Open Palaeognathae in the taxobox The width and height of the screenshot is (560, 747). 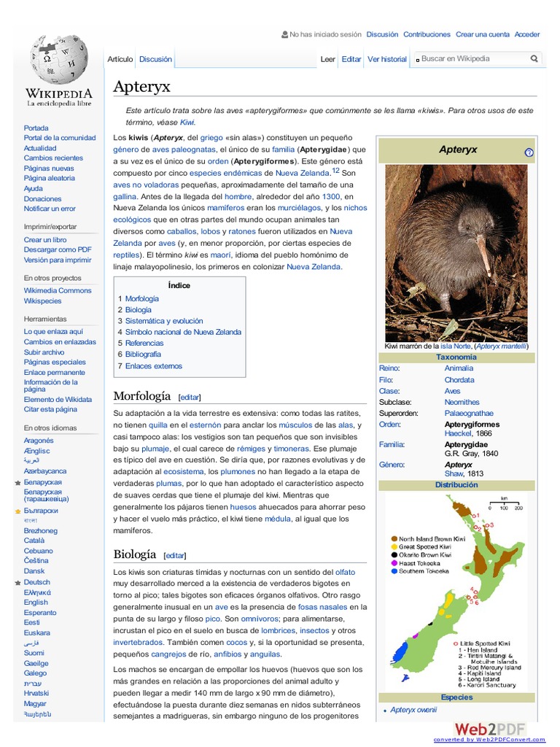point(469,414)
